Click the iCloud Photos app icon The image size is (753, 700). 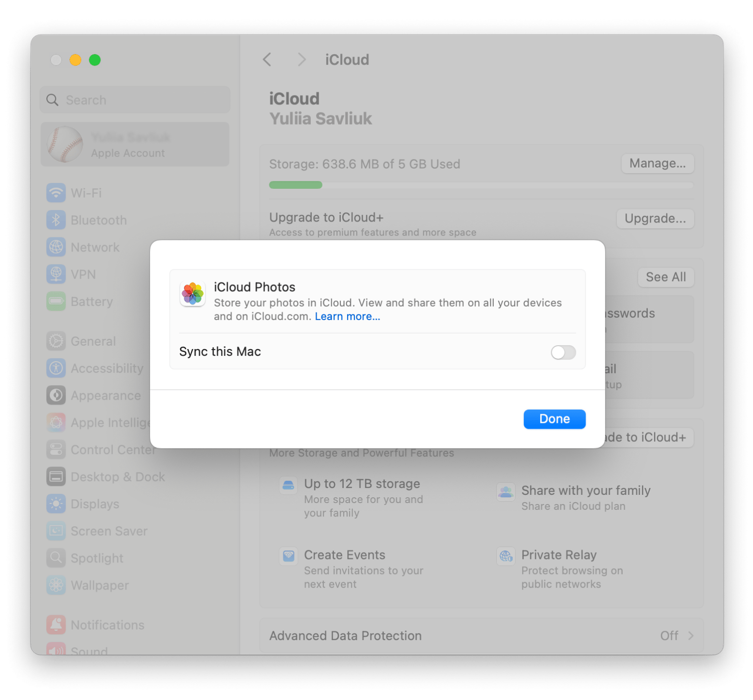[x=192, y=293]
